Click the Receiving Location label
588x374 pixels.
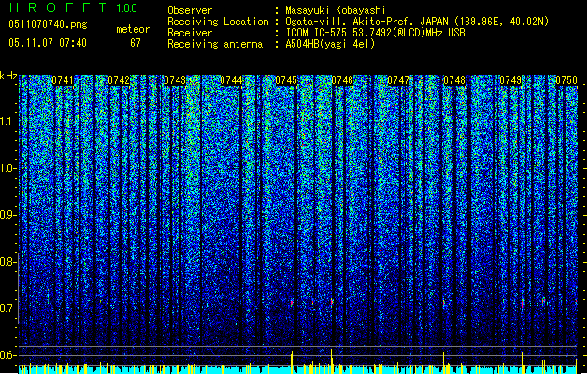[x=218, y=22]
